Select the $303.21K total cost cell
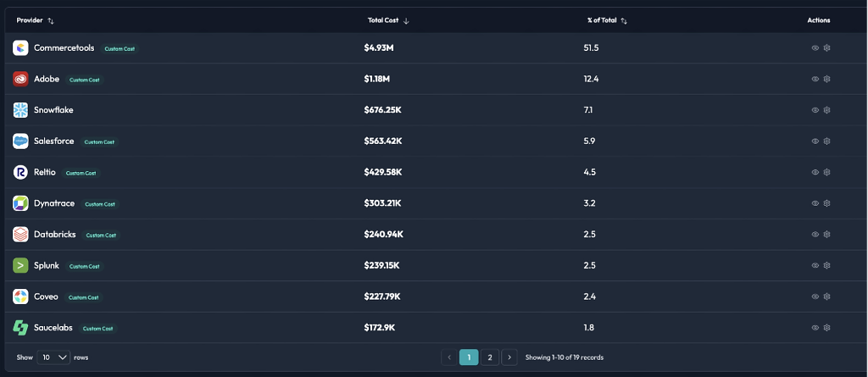 382,203
